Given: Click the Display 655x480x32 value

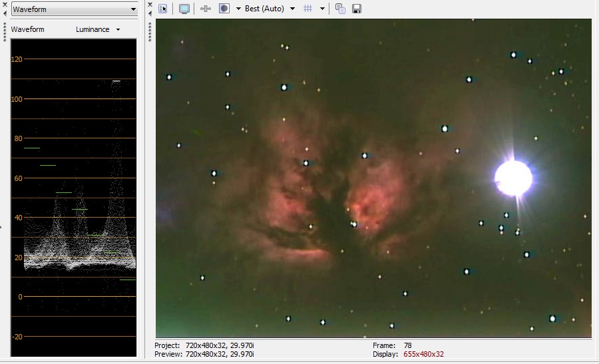Looking at the screenshot, I should 424,354.
